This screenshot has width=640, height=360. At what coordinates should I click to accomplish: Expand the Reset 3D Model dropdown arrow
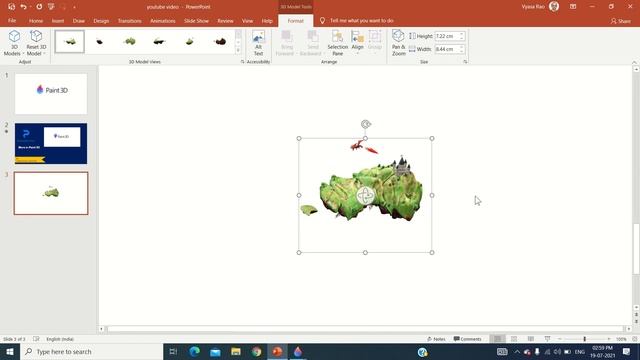tap(44, 53)
